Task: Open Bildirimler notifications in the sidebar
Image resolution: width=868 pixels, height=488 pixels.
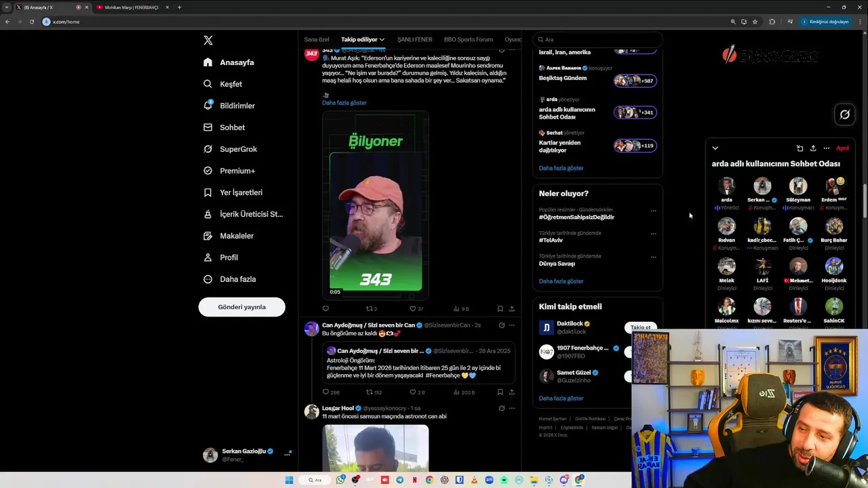Action: [x=229, y=106]
